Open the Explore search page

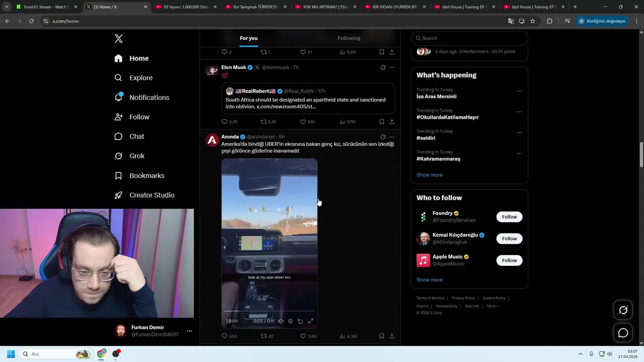[134, 78]
